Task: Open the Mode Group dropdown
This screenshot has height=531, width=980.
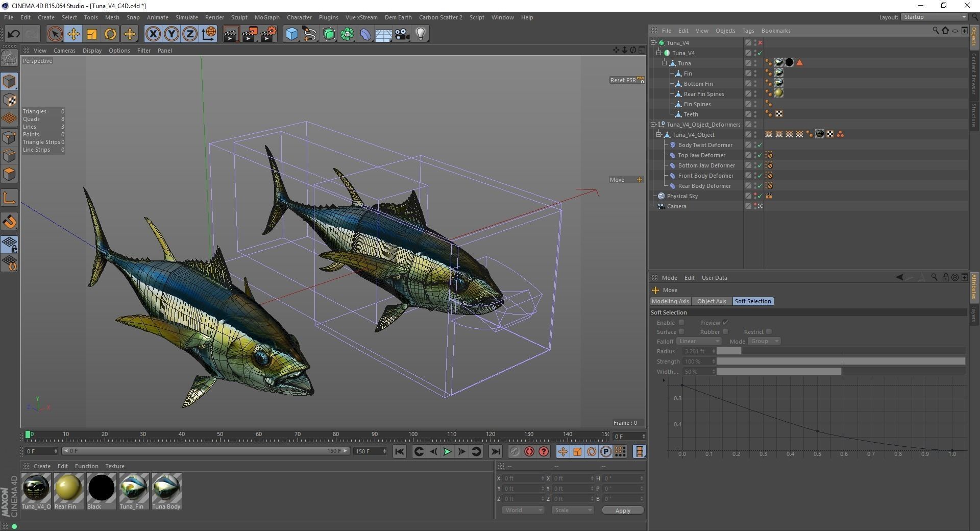Action: click(x=764, y=341)
